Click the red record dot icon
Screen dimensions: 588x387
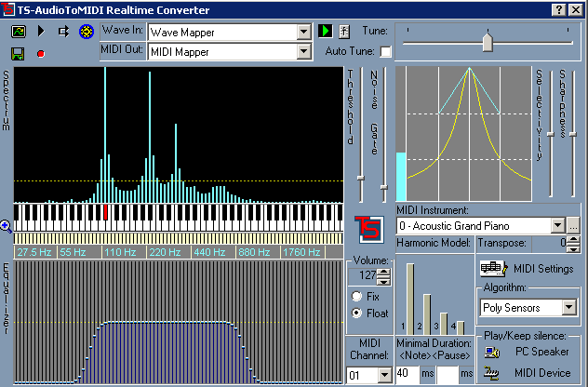point(40,53)
